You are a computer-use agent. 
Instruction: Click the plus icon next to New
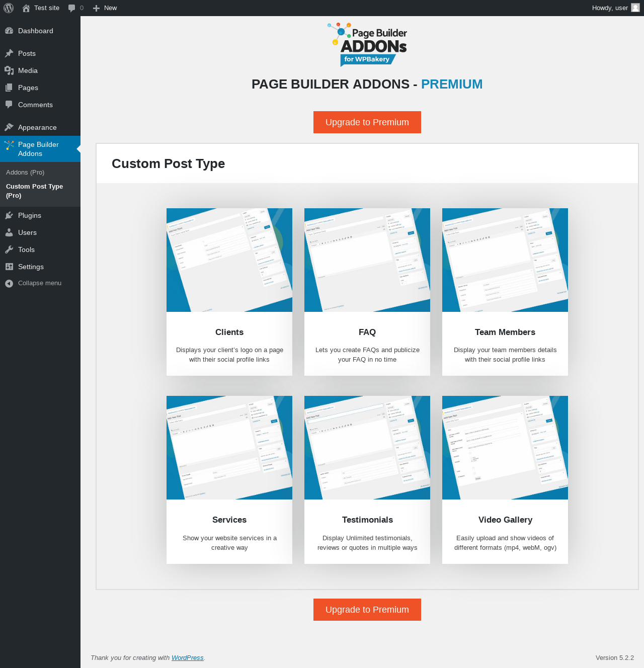coord(97,8)
